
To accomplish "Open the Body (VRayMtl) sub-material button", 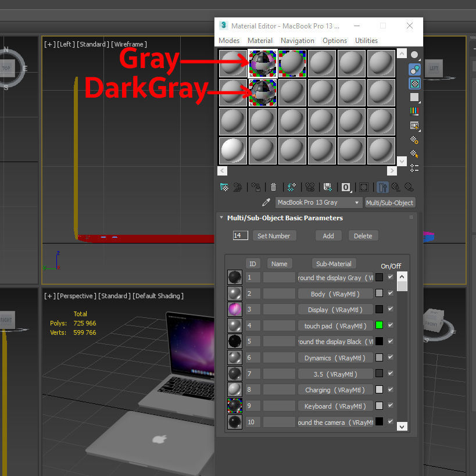I will pos(335,294).
